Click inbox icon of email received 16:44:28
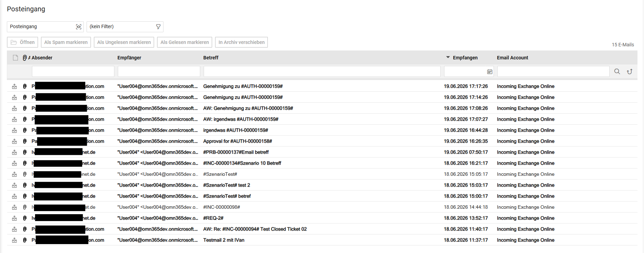 coord(14,130)
